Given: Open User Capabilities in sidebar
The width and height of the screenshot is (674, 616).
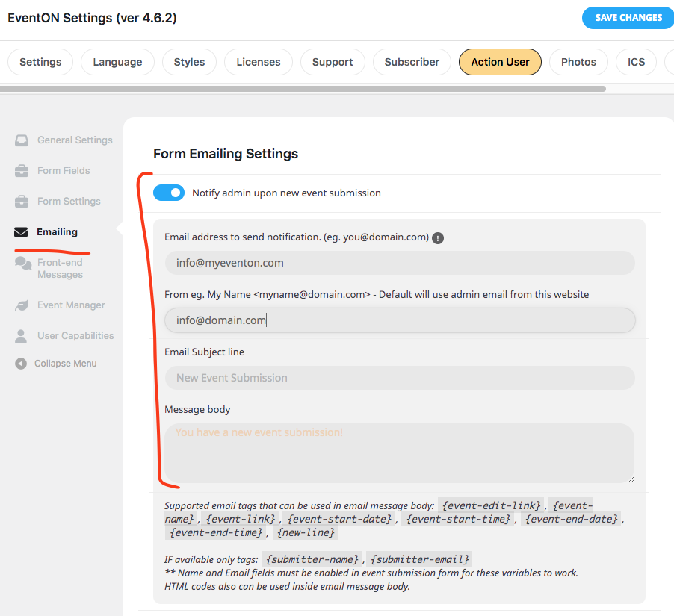Looking at the screenshot, I should (x=75, y=335).
